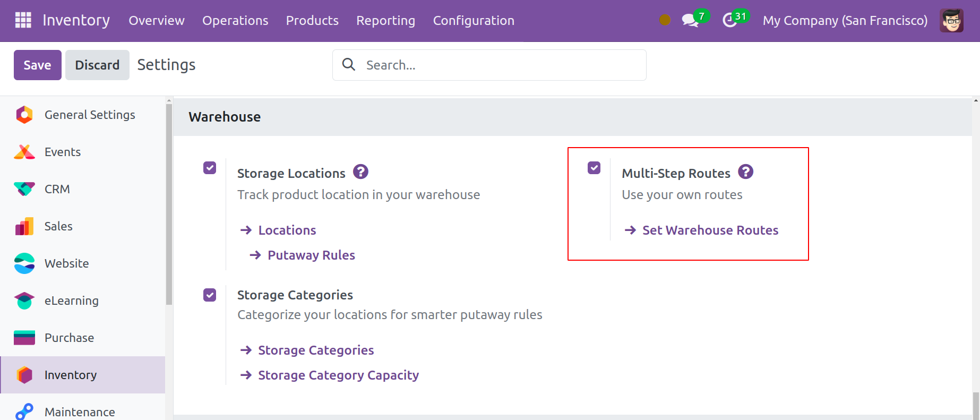Disable the Multi-Step Routes checkbox
980x420 pixels.
(x=594, y=168)
